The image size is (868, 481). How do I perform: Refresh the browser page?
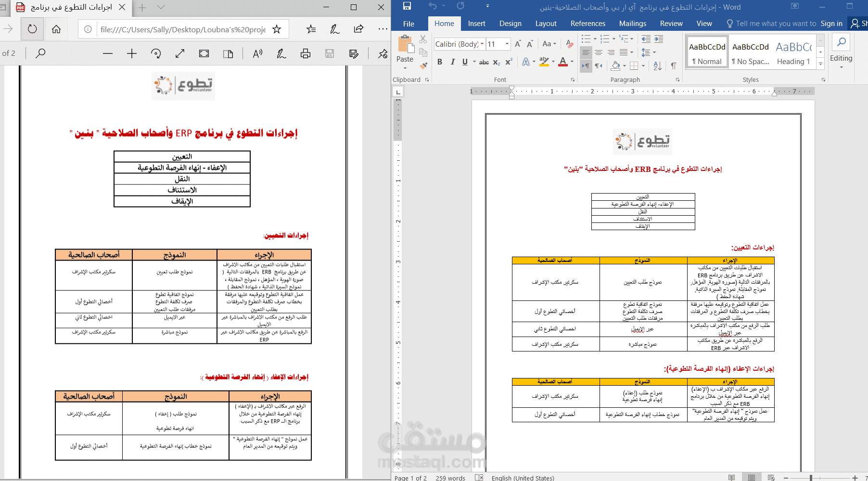pyautogui.click(x=32, y=29)
